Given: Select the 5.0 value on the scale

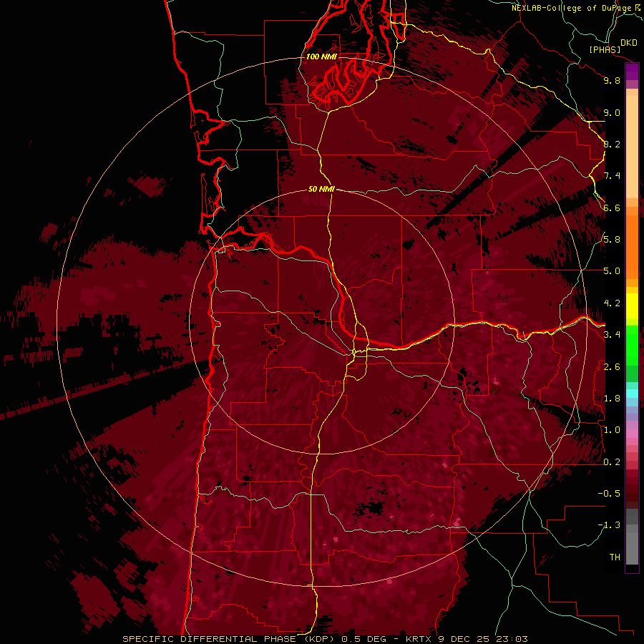Looking at the screenshot, I should [612, 271].
